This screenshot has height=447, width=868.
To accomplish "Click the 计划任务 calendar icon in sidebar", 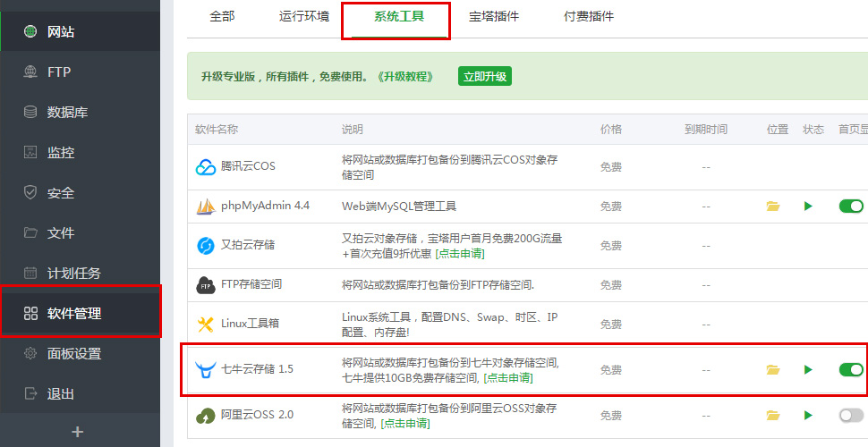I will pyautogui.click(x=30, y=273).
